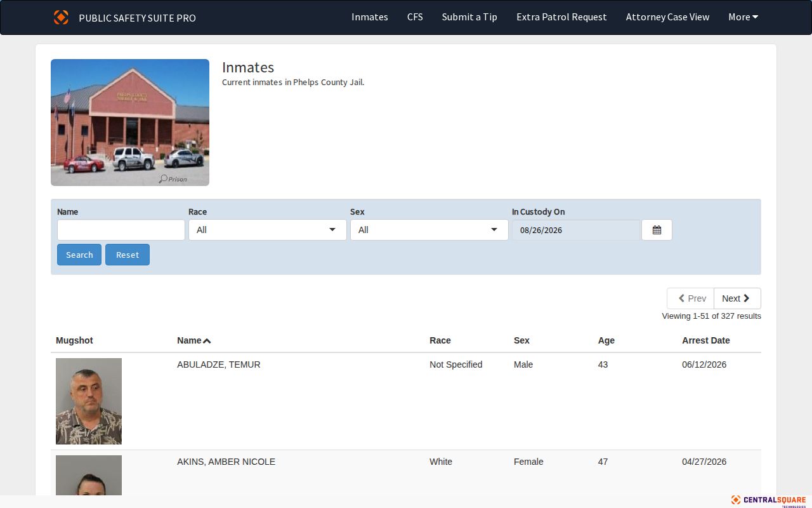
Task: Click arrest date 06/12/2026
Action: click(x=704, y=364)
